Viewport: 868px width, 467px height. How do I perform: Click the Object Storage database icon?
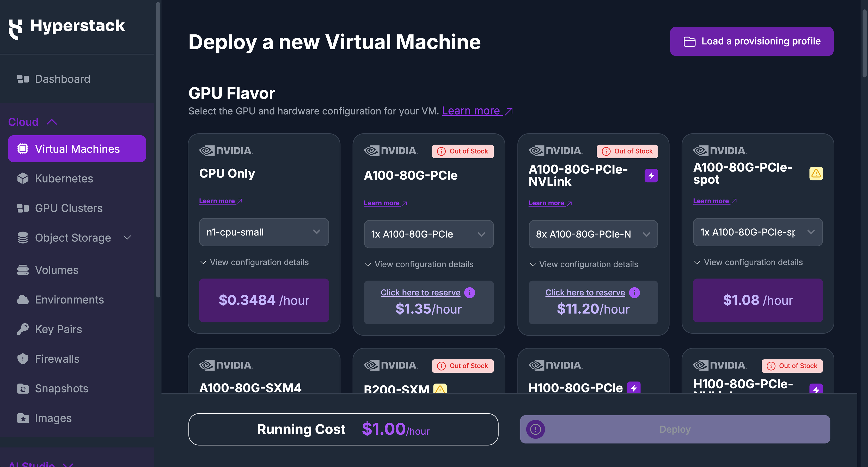(x=23, y=238)
